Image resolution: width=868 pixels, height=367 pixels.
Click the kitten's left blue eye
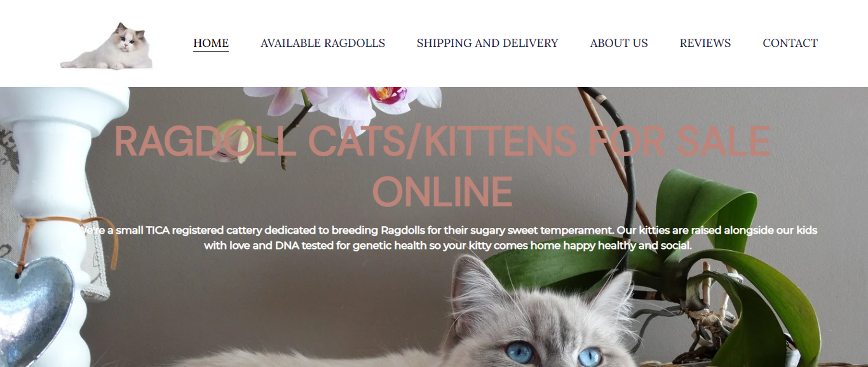pos(519,351)
